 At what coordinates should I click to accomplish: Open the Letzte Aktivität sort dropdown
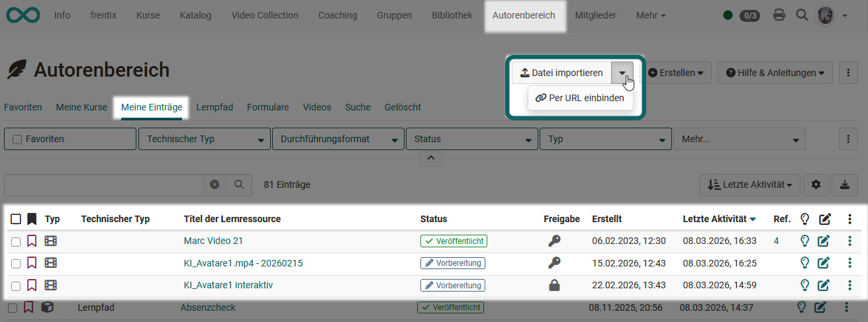tap(749, 185)
